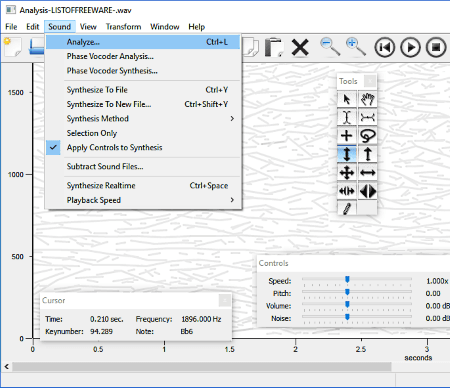
Task: Select the I-beam text selection tool
Action: [x=347, y=117]
